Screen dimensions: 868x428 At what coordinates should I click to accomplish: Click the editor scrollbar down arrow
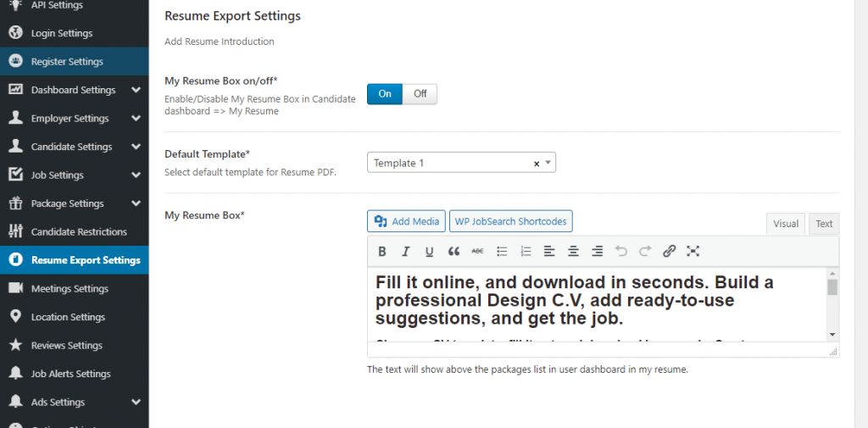tap(832, 335)
